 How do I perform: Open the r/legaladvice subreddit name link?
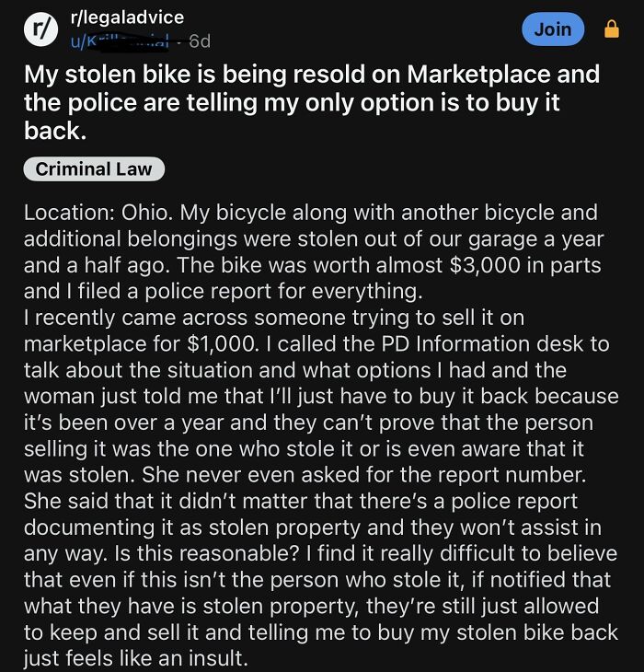[x=127, y=17]
